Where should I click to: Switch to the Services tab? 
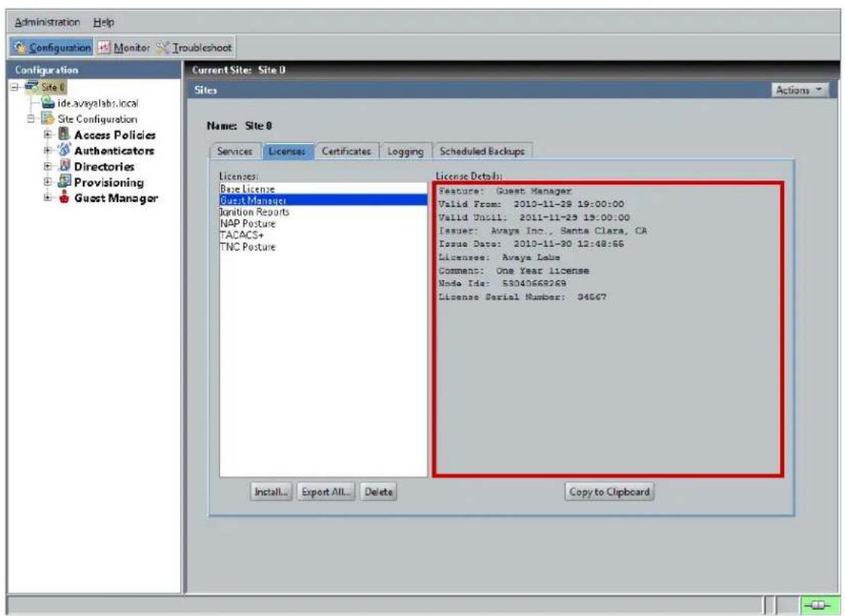coord(235,152)
